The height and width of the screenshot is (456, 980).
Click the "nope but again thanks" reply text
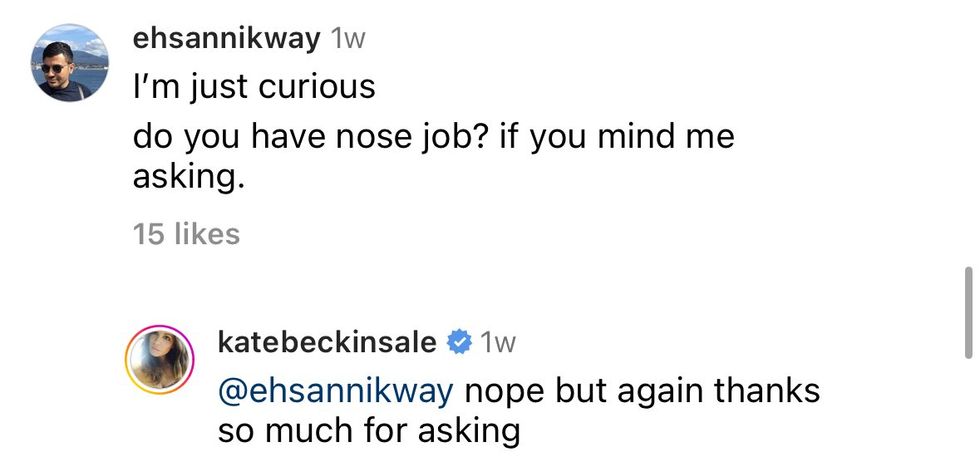click(641, 390)
